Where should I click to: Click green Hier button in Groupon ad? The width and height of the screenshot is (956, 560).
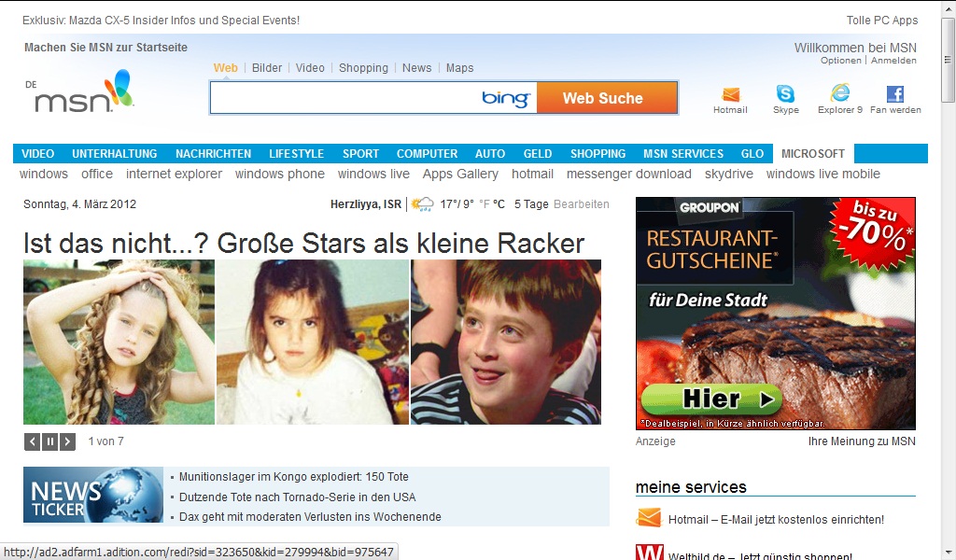click(711, 399)
